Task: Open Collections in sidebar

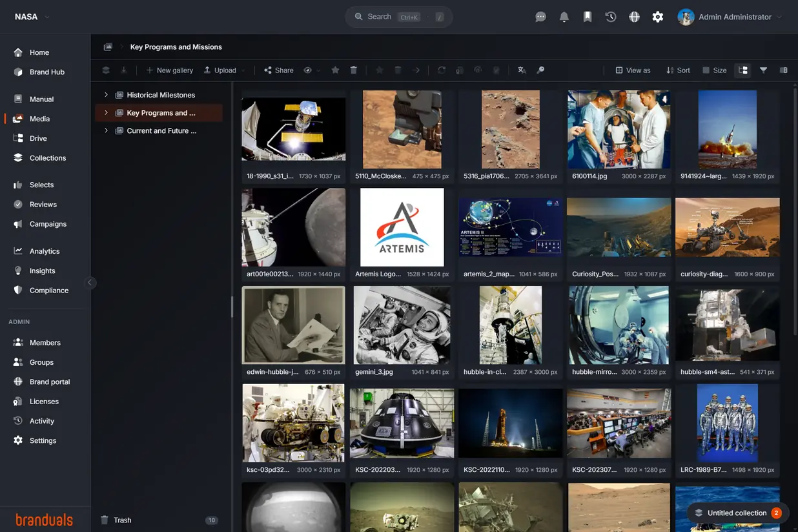Action: tap(48, 158)
